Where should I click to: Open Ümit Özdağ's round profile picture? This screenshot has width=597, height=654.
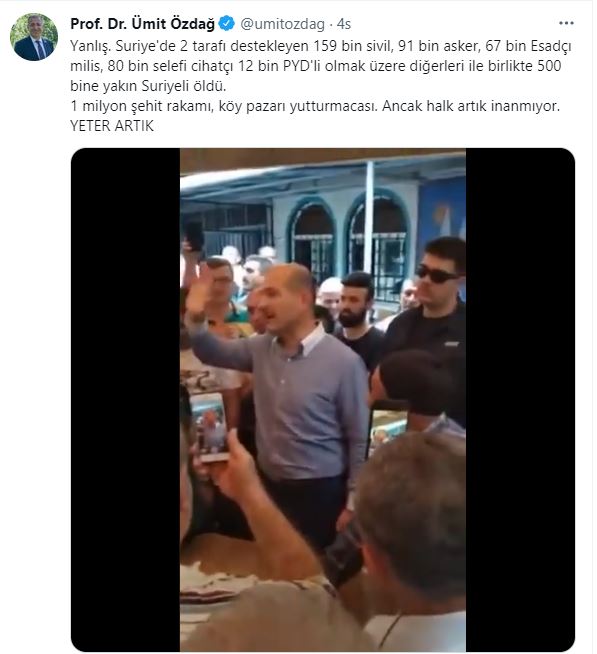[34, 37]
